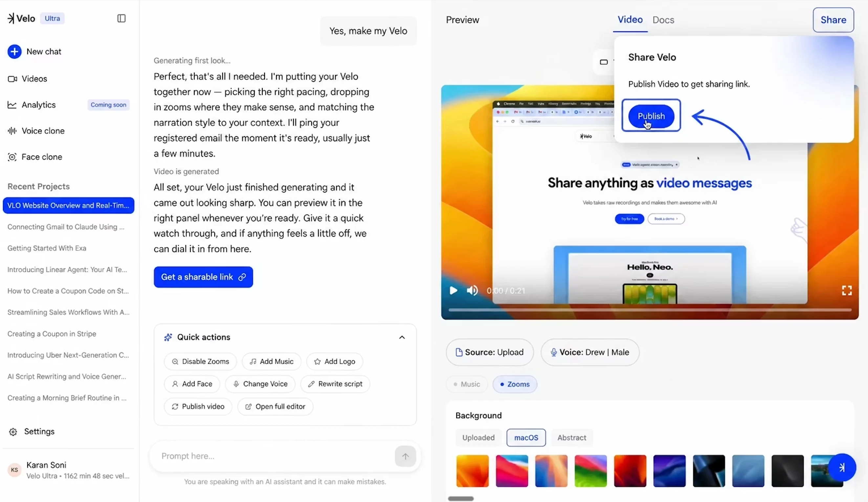Screen dimensions: 868x502
Task: Click Change Voice quick action
Action: (260, 384)
